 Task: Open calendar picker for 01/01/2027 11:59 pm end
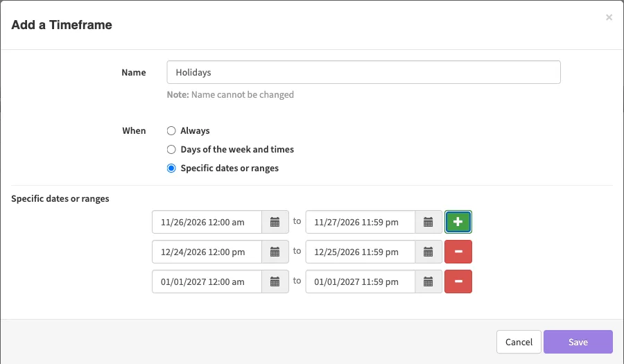(x=428, y=281)
